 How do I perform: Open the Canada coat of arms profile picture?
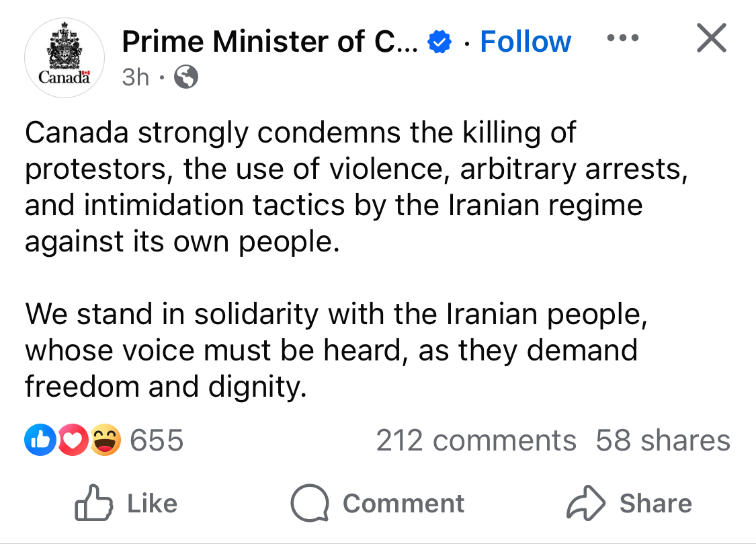[x=64, y=58]
